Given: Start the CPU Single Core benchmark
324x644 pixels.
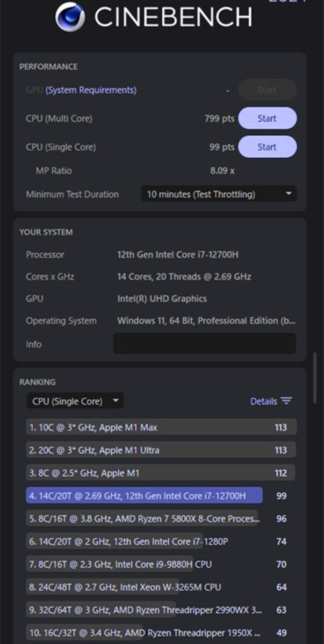Looking at the screenshot, I should [x=267, y=147].
